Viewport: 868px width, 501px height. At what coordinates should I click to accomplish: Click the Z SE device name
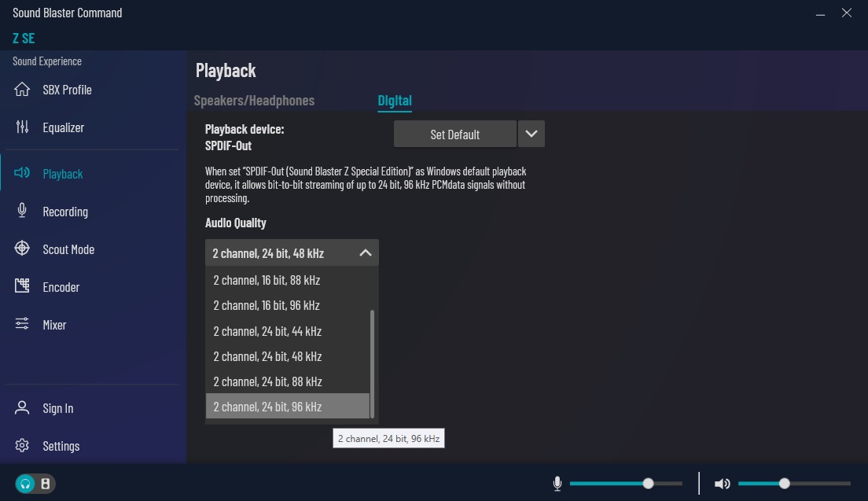coord(24,39)
